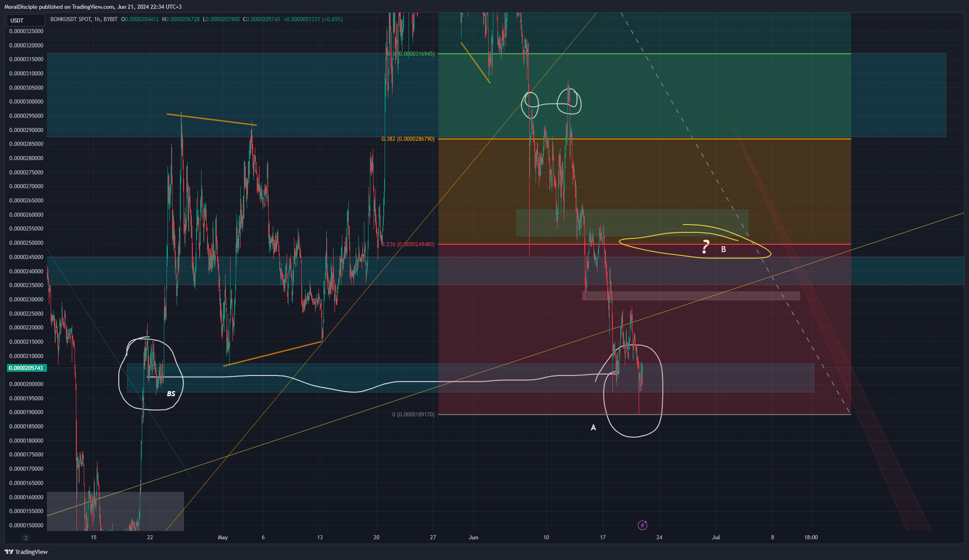Click the question mark annotation

(x=705, y=247)
